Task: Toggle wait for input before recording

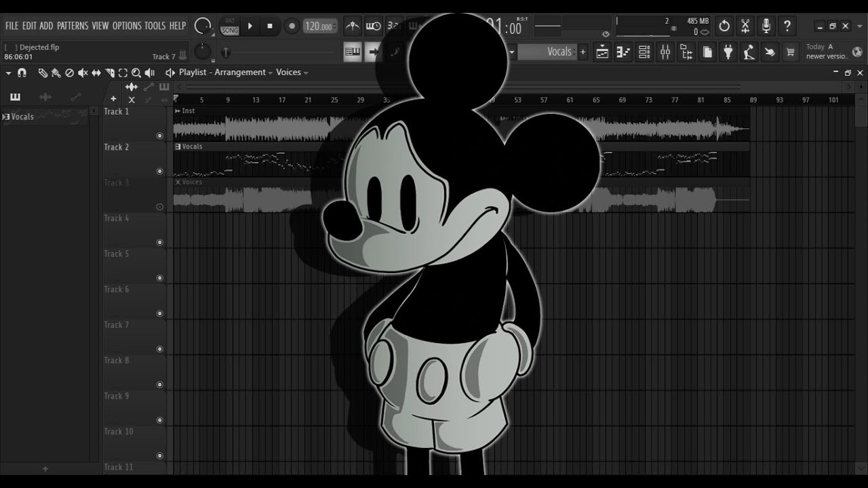Action: [373, 26]
